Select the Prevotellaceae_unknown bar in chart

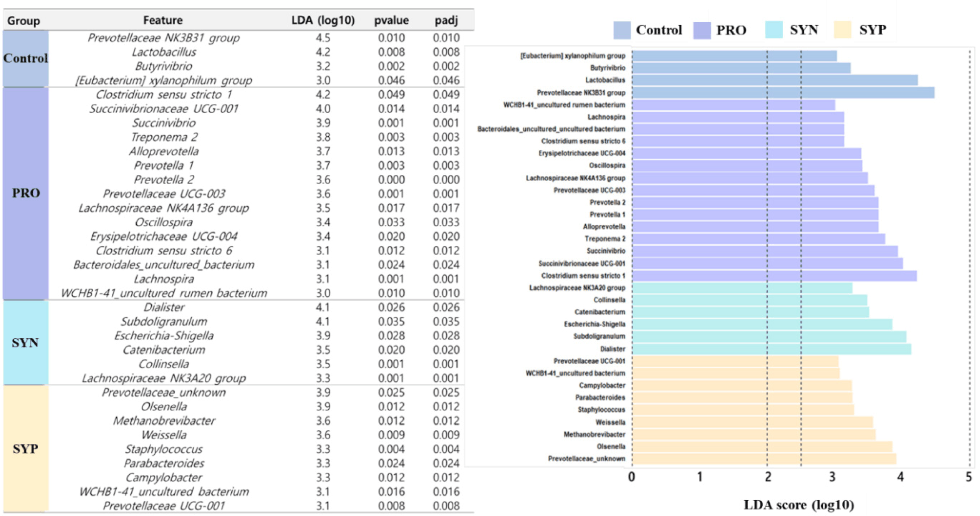click(764, 459)
